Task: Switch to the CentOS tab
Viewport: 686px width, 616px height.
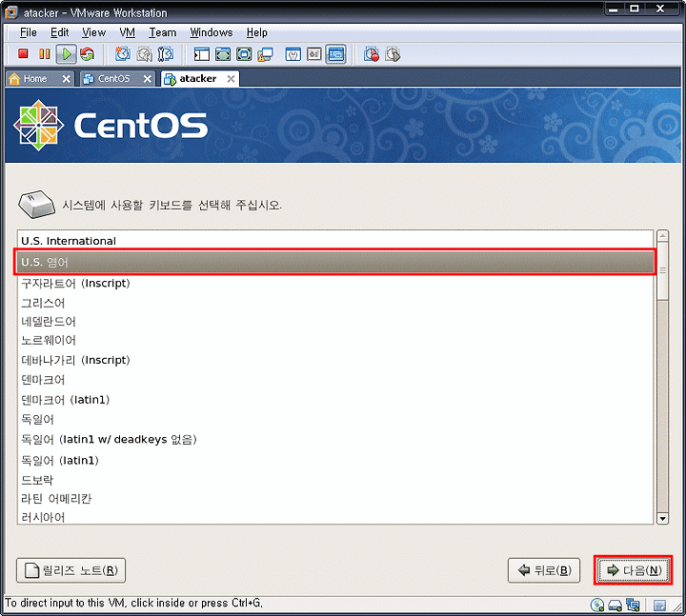Action: [x=113, y=79]
